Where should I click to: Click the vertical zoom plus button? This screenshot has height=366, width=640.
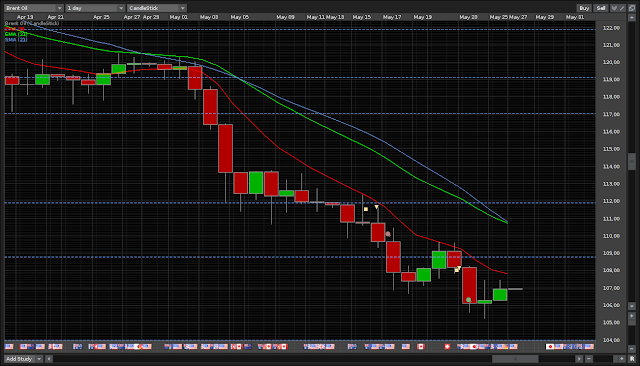click(x=631, y=316)
